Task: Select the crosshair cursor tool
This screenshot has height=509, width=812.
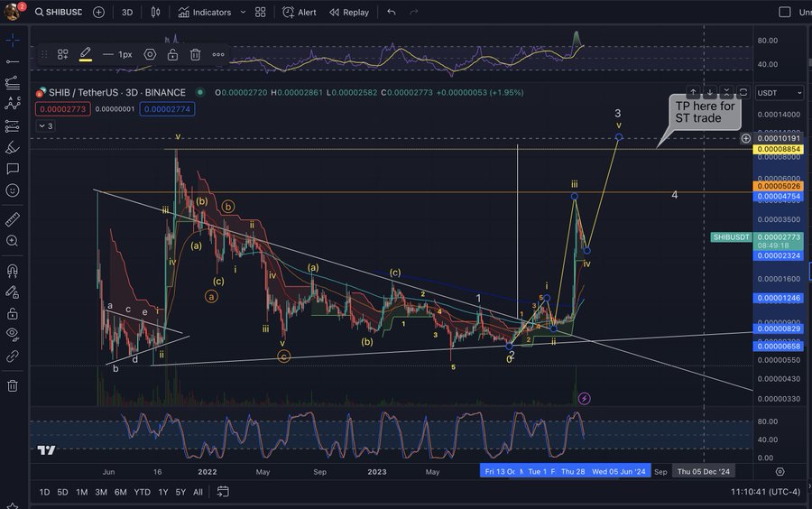Action: pos(13,40)
